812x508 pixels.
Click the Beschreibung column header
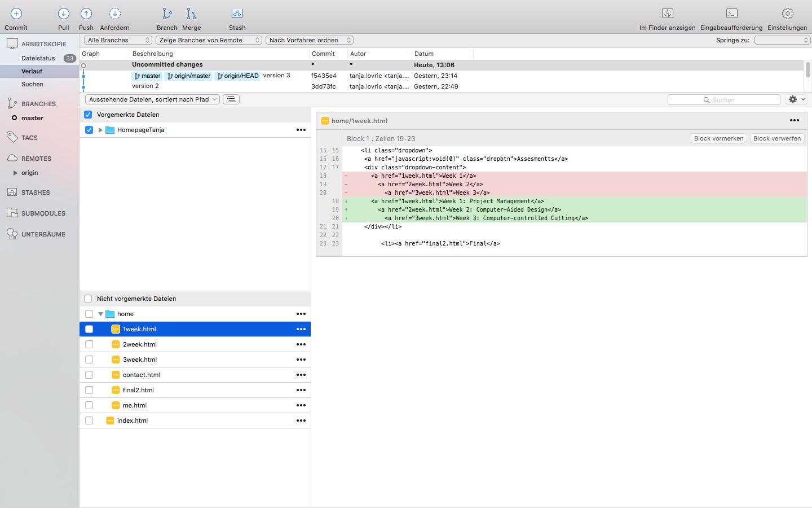tap(219, 54)
